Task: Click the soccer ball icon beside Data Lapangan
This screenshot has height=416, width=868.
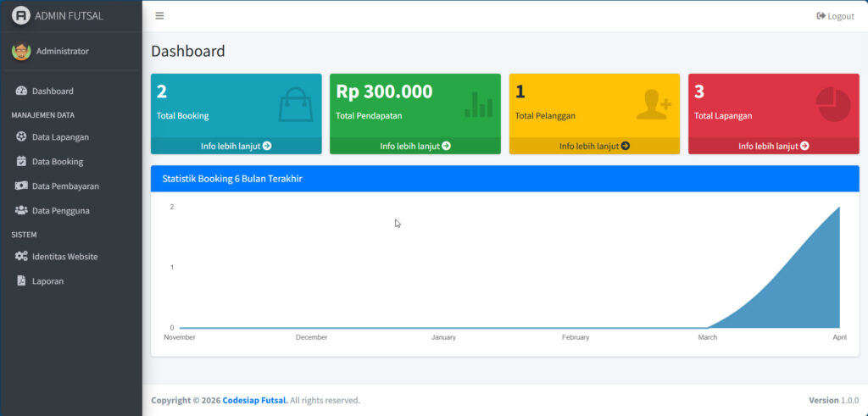Action: pyautogui.click(x=21, y=136)
